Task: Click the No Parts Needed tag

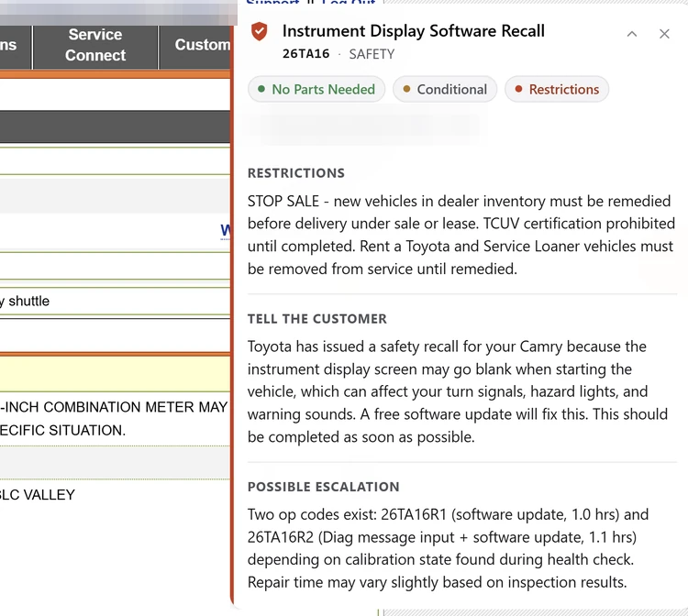Action: (x=316, y=90)
